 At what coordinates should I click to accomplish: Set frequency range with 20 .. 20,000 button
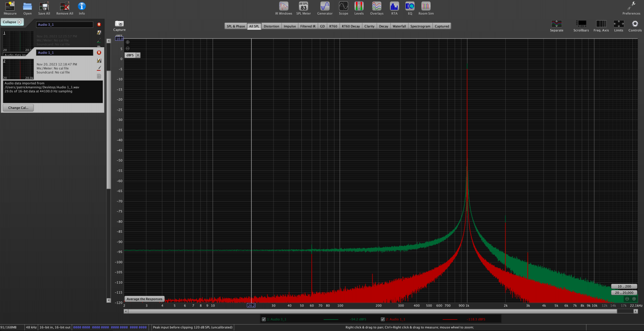click(624, 292)
